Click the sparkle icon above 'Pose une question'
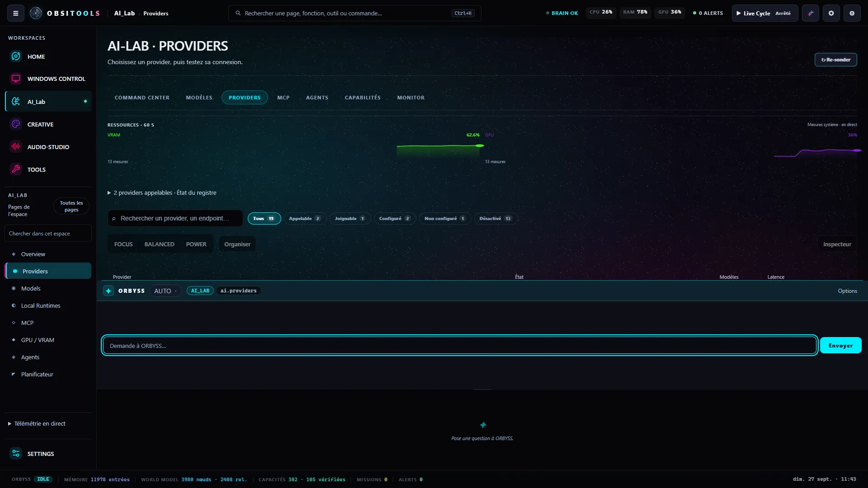This screenshot has height=488, width=868. (x=483, y=425)
